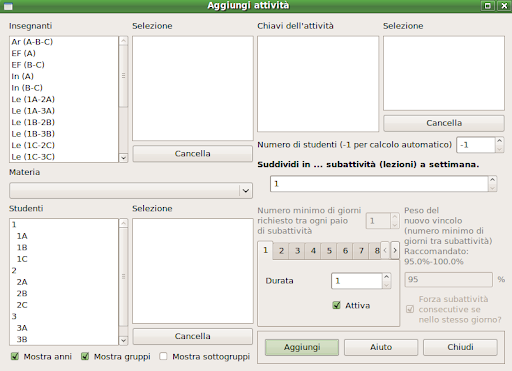Select teacher In (B-C)
This screenshot has width=512, height=371.
pyautogui.click(x=64, y=88)
